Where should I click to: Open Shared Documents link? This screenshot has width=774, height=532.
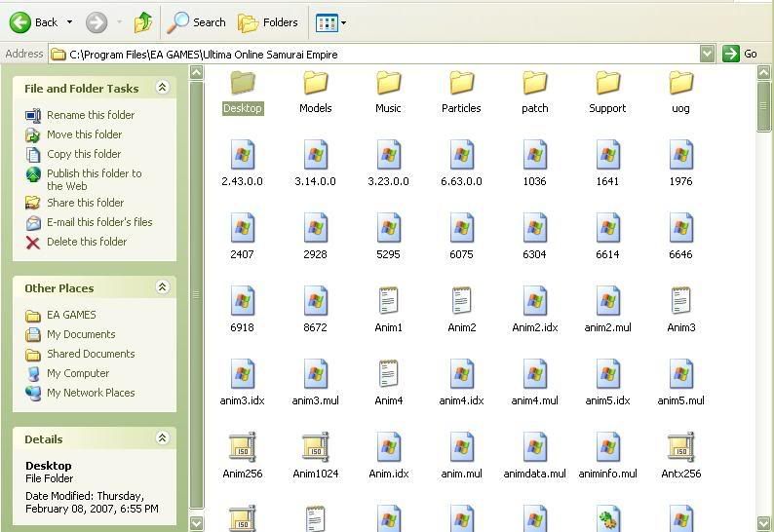click(80, 354)
